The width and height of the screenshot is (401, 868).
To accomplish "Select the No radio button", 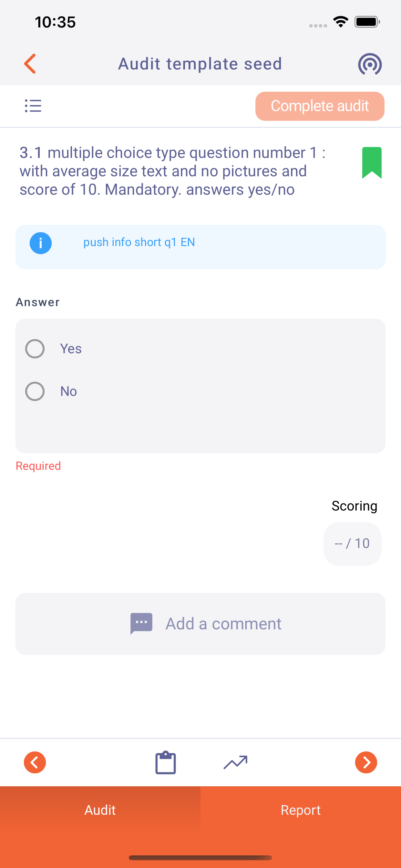I will tap(35, 391).
